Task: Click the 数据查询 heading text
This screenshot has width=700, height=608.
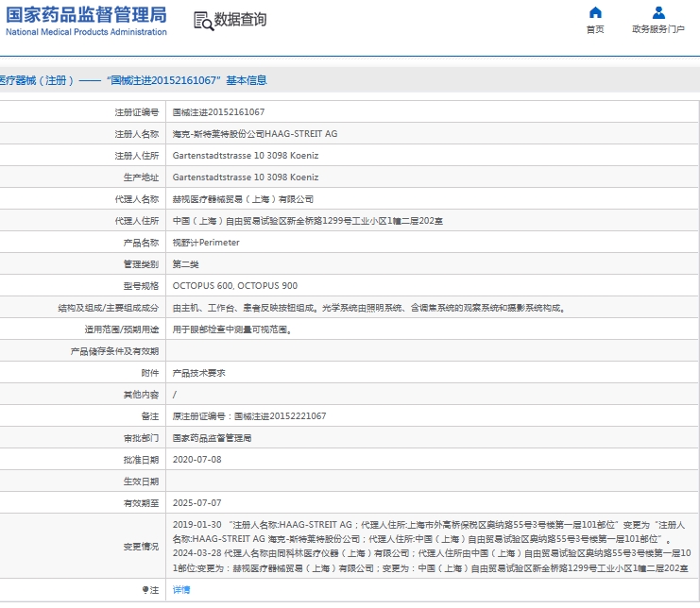Action: point(240,20)
